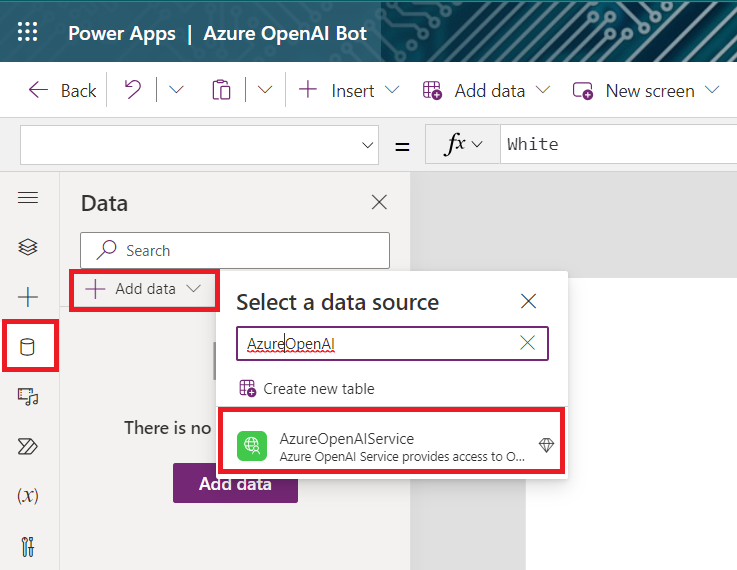Open the Insert plus icon in sidebar

click(x=28, y=297)
